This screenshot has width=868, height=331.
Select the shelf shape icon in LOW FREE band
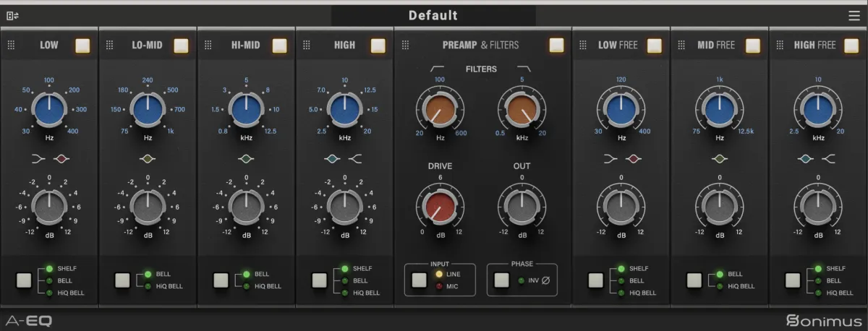[611, 159]
